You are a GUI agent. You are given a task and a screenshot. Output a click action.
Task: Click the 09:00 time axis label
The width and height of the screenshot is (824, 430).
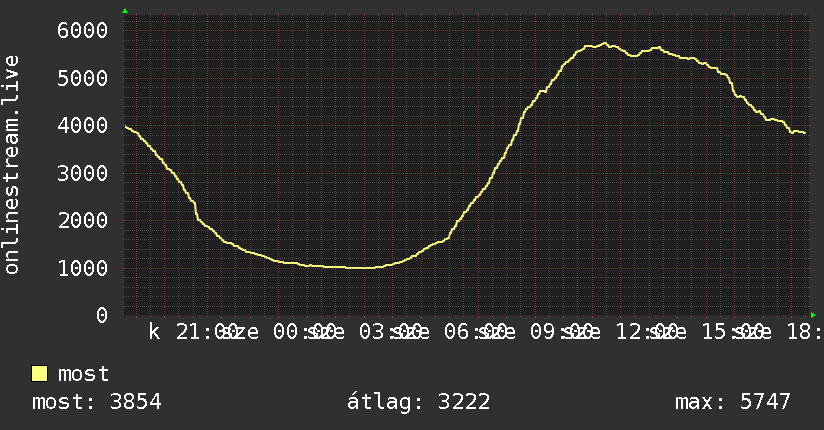[x=561, y=332]
